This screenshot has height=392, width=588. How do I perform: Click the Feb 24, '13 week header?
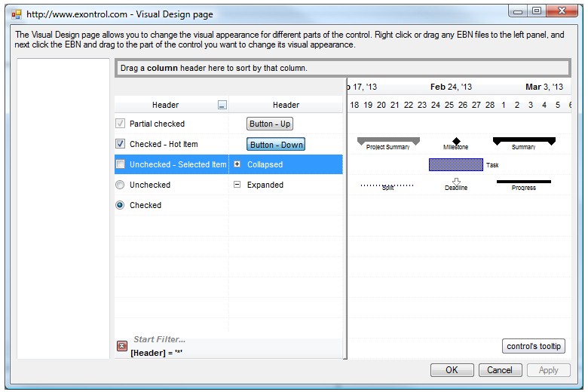(x=451, y=87)
